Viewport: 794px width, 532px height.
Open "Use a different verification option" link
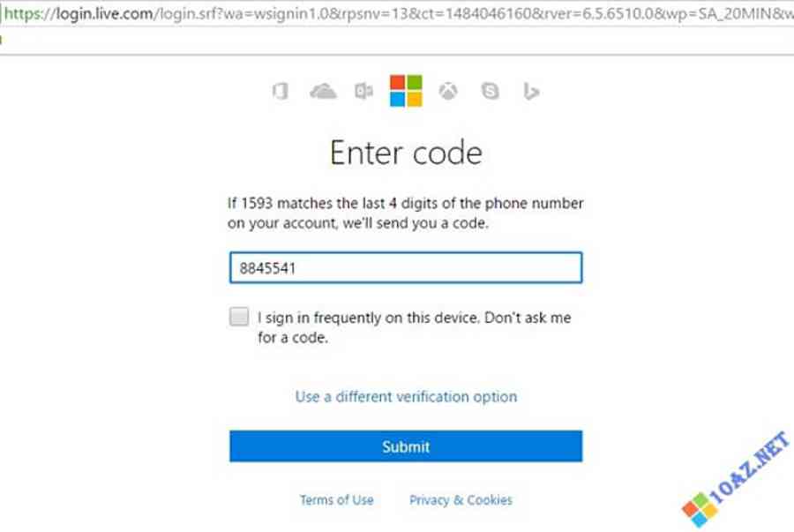click(x=406, y=397)
